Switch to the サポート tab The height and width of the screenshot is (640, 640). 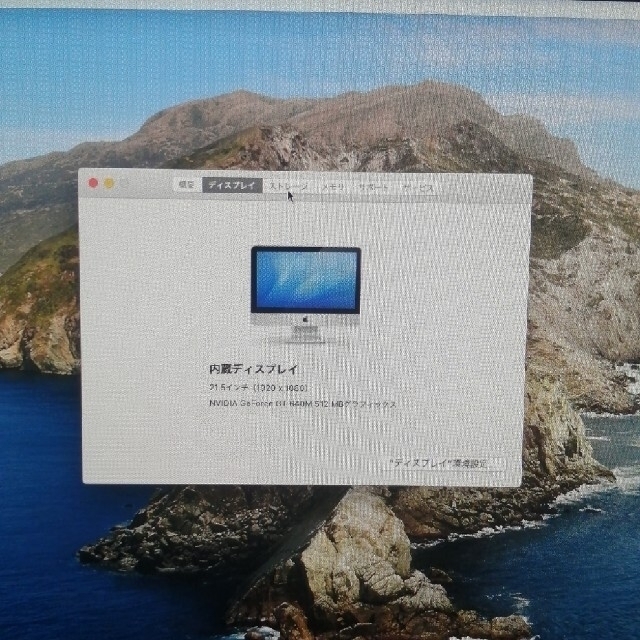[373, 188]
